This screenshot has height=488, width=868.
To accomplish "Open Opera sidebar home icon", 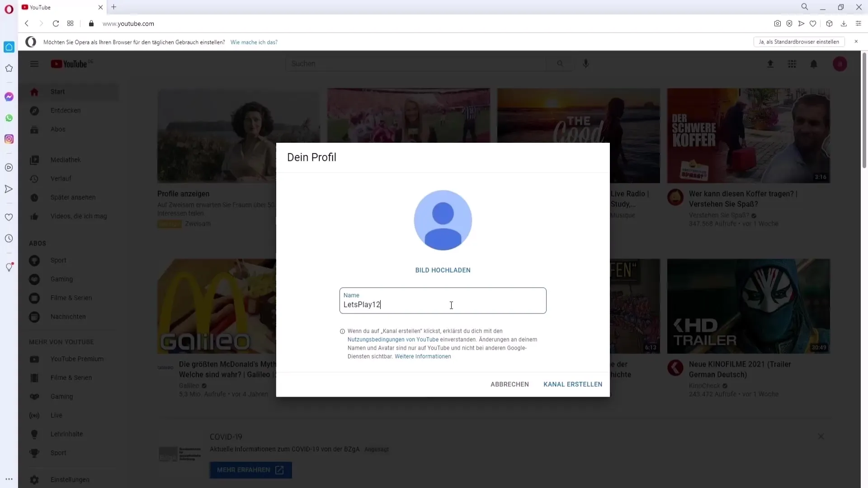I will (9, 47).
